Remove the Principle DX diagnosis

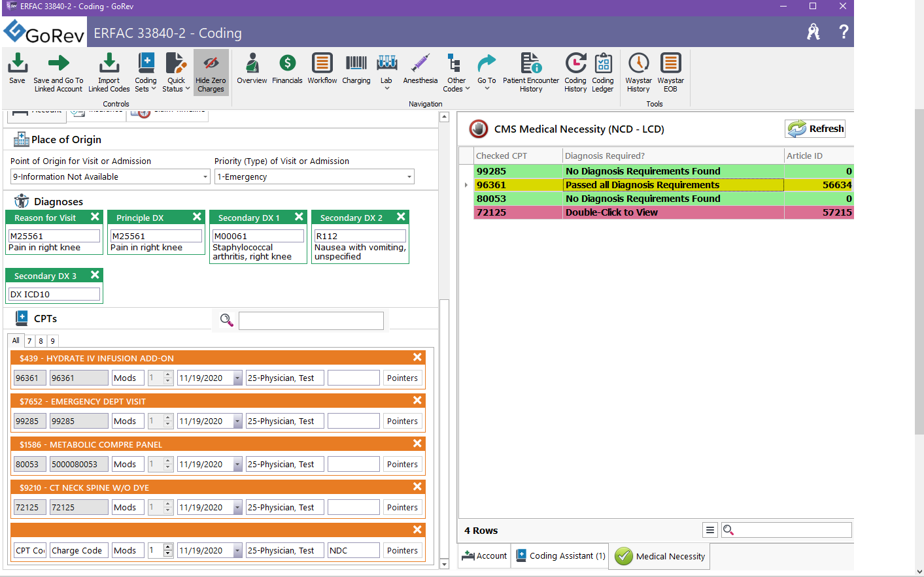coord(197,217)
